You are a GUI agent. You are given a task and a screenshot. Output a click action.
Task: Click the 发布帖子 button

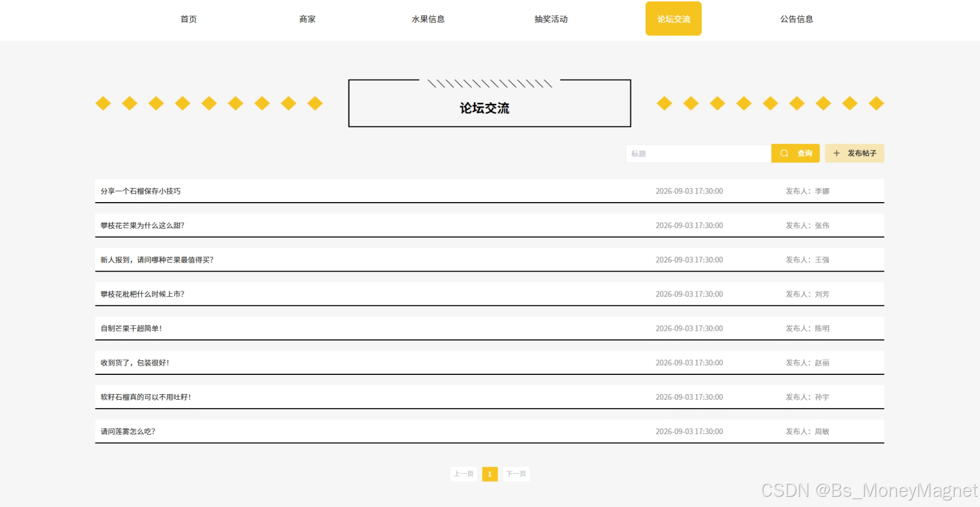point(855,153)
